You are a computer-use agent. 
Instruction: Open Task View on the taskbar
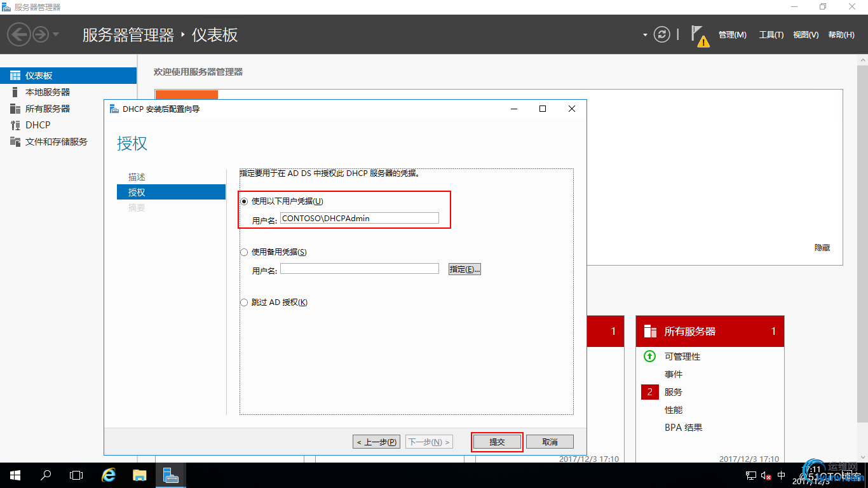(76, 475)
